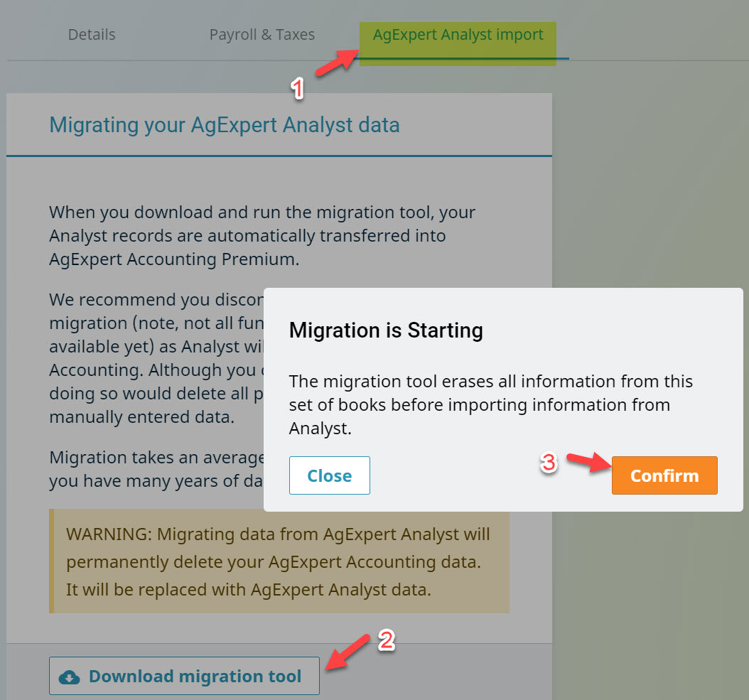The image size is (749, 700).
Task: Click the step number 1 marker
Action: click(297, 89)
